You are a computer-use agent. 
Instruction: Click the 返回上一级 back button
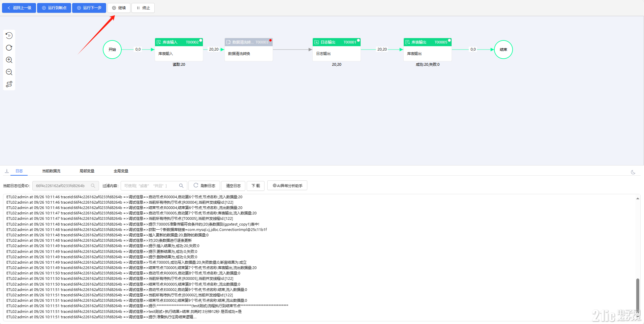tap(19, 8)
